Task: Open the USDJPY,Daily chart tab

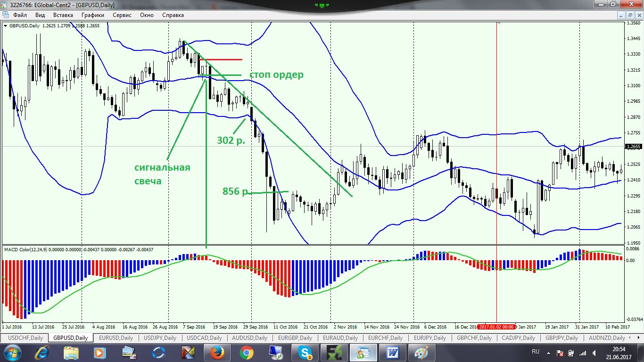Action: [161, 338]
